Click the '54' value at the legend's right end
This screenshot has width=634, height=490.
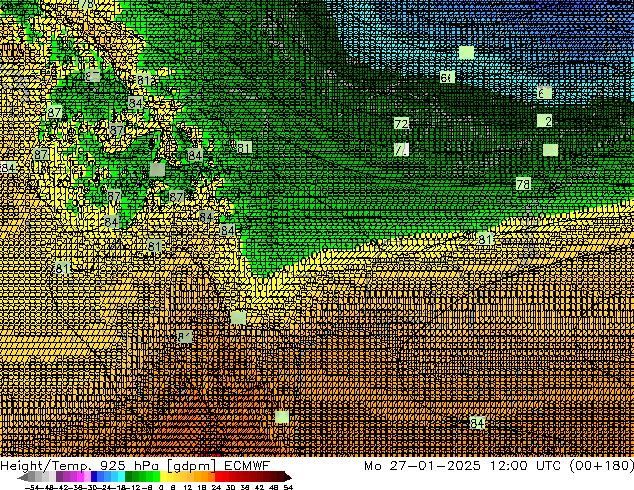289,488
